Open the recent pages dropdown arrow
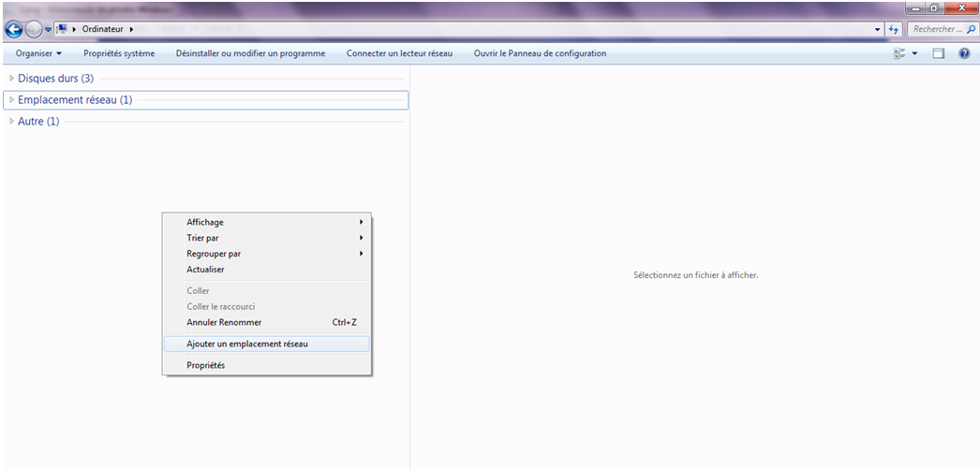The width and height of the screenshot is (980, 469). 48,29
